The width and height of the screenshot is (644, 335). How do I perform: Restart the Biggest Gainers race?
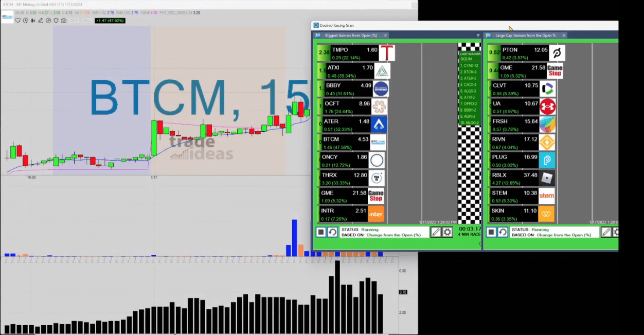click(332, 232)
